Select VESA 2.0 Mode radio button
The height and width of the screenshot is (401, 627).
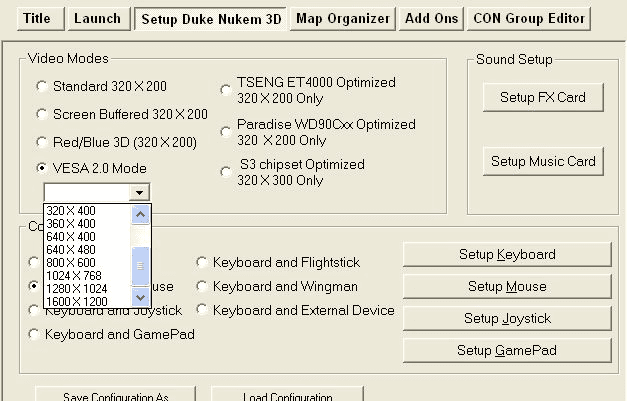(41, 168)
